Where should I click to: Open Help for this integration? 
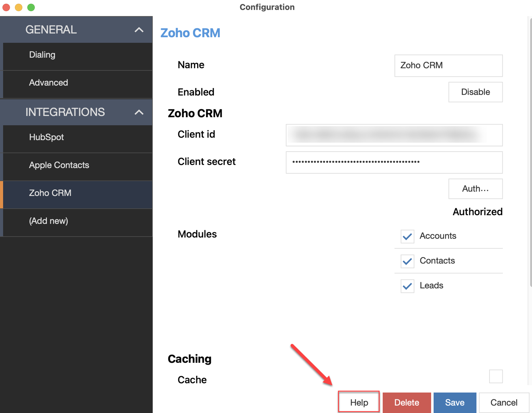359,402
